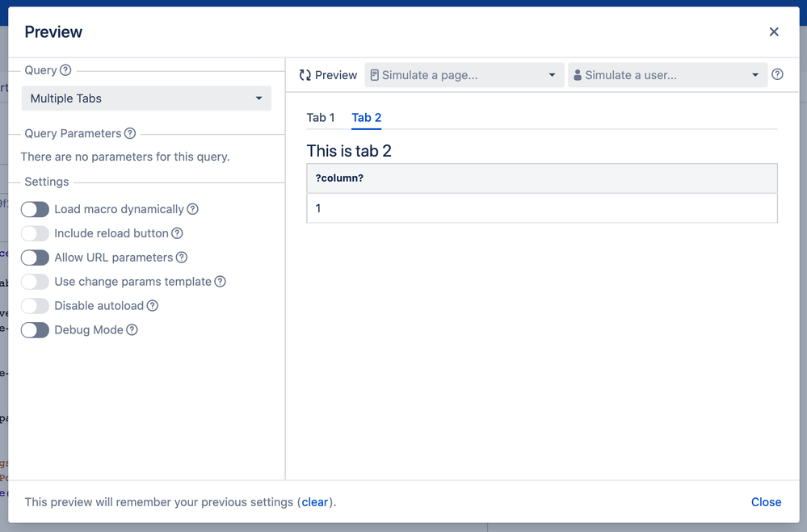Select Tab 2
Viewport: 807px width, 532px height.
pyautogui.click(x=367, y=118)
